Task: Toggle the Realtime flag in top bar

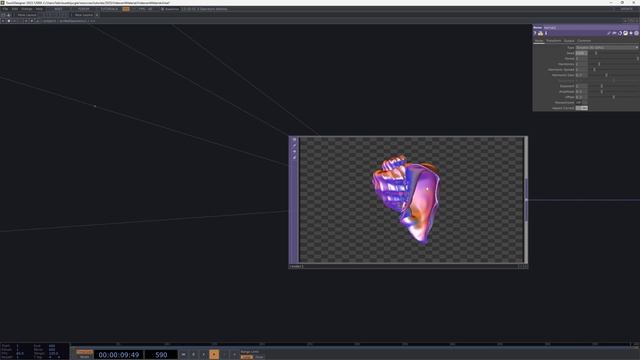Action: point(169,9)
